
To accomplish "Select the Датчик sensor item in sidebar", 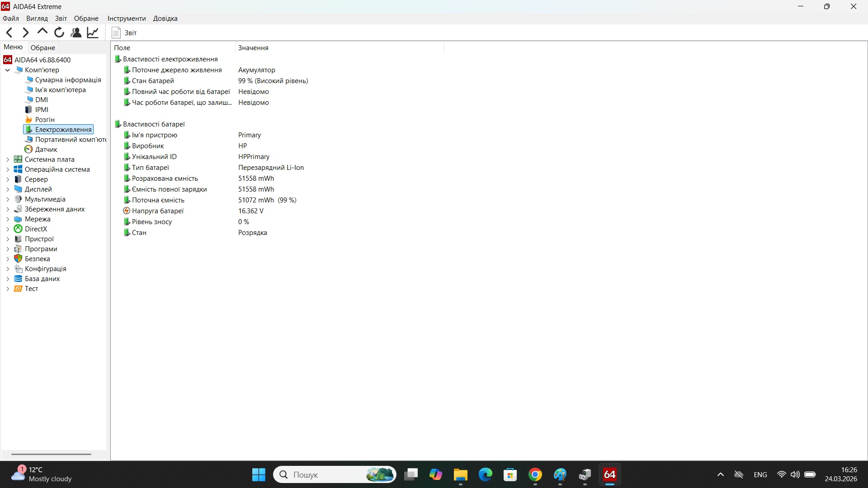I will point(47,149).
